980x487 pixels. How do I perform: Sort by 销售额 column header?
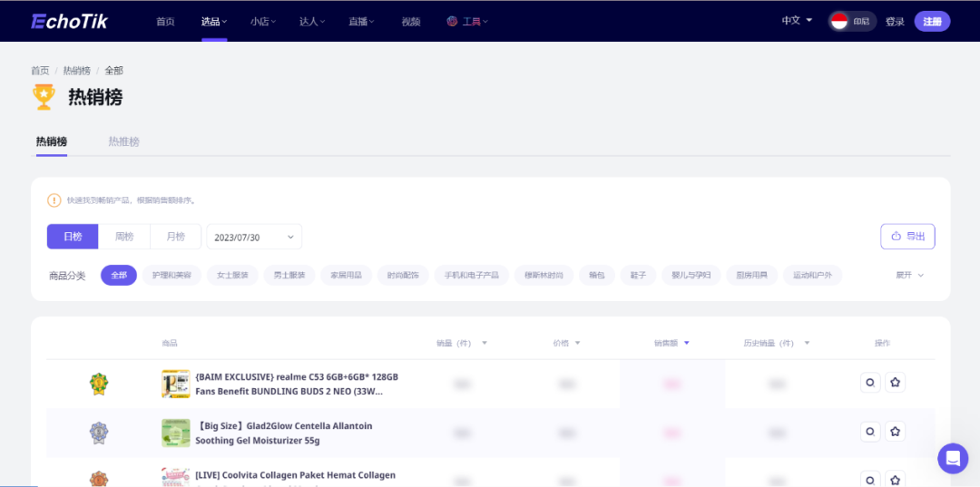click(671, 343)
